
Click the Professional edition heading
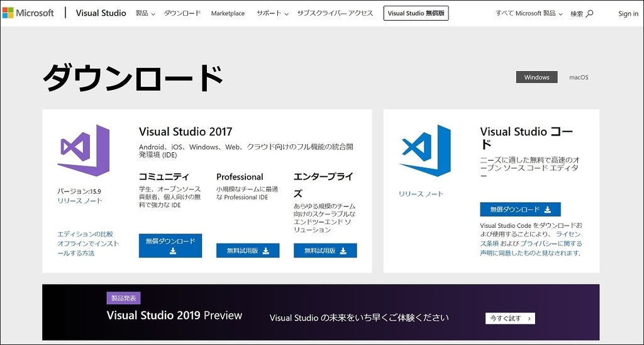point(240,177)
